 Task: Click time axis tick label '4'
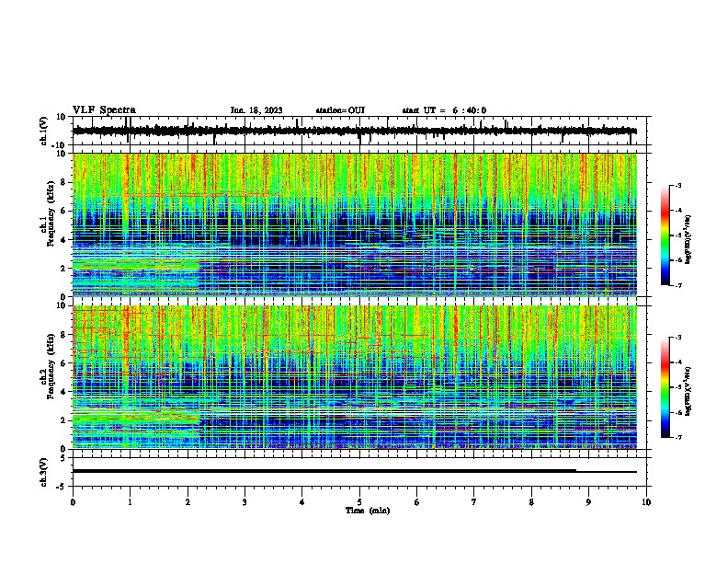pos(302,502)
